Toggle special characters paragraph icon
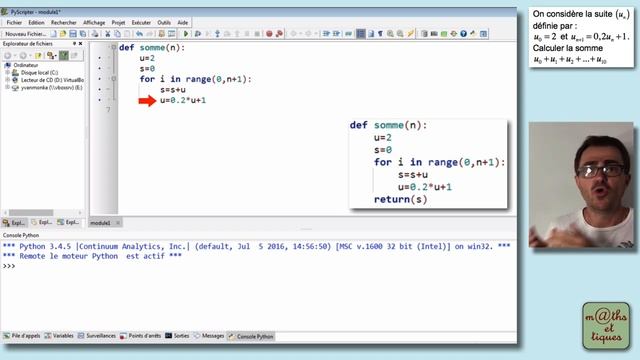This screenshot has width=640, height=360. (380, 34)
